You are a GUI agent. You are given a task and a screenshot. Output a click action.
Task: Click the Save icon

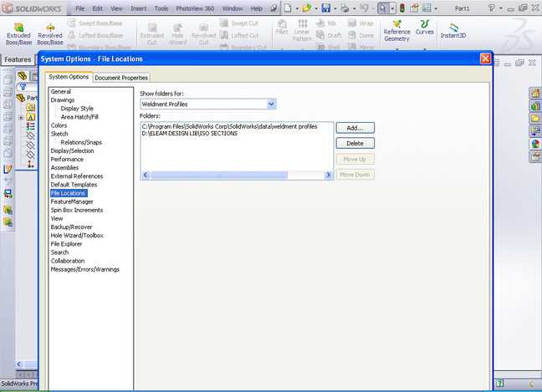tap(326, 8)
